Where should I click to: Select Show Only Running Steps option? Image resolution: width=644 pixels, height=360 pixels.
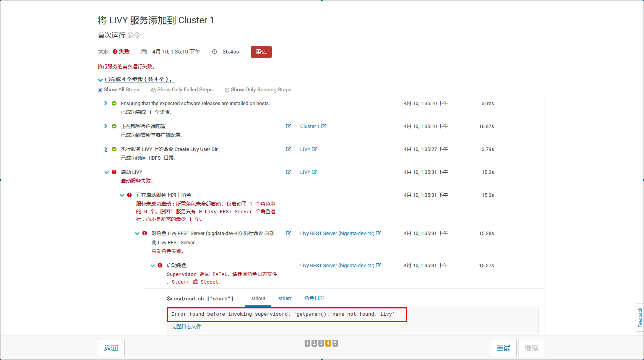(x=227, y=90)
